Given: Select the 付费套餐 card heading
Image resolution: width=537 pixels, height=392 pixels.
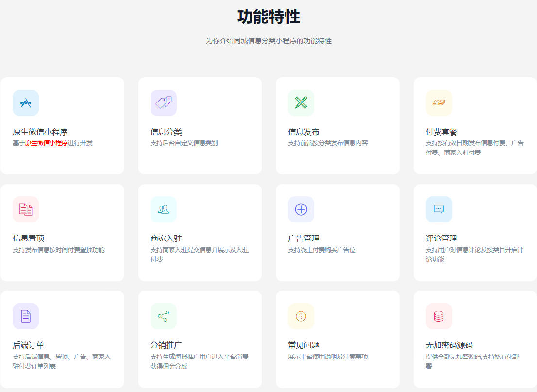Looking at the screenshot, I should (x=441, y=132).
